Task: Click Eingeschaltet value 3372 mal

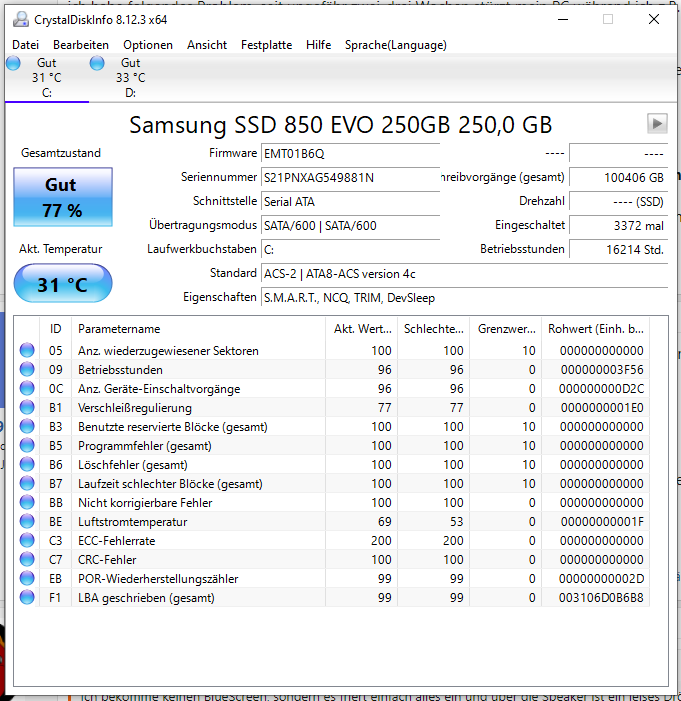Action: [x=619, y=226]
